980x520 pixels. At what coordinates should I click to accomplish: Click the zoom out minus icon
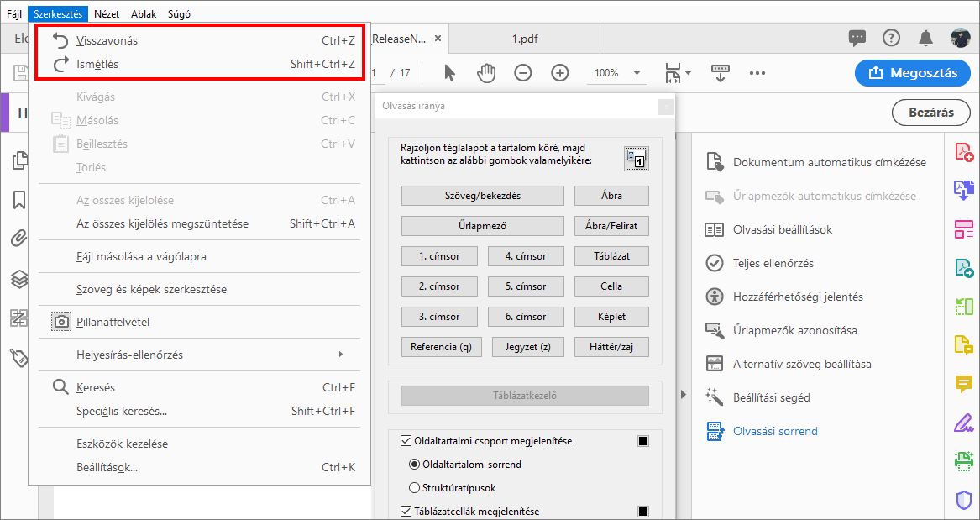coord(522,73)
